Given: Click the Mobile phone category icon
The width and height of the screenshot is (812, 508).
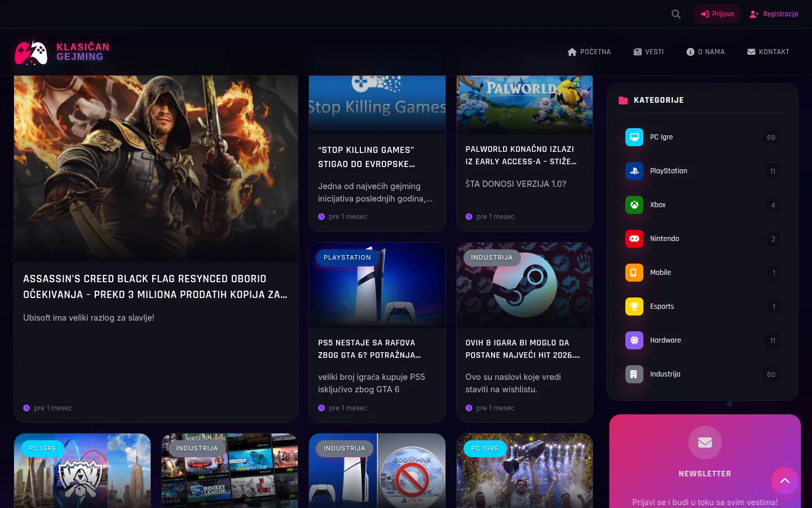Looking at the screenshot, I should pyautogui.click(x=634, y=273).
